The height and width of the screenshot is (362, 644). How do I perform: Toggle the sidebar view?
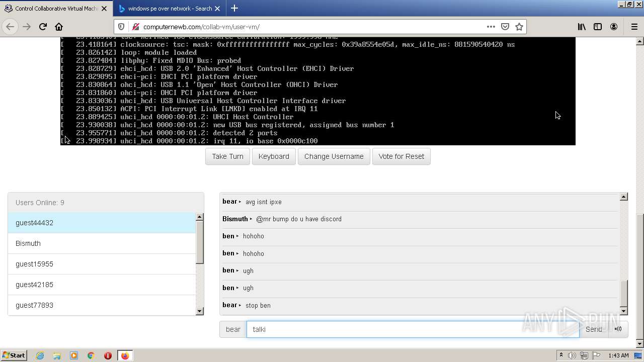tap(598, 27)
